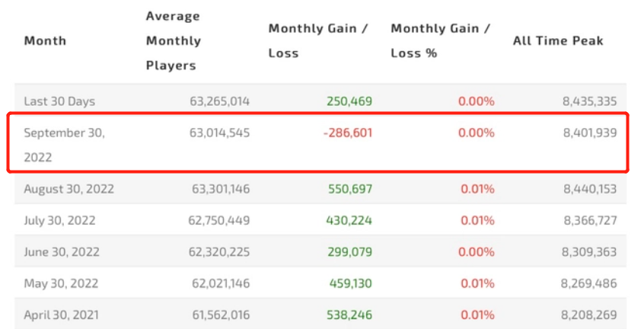
Task: Click the 8,401,939 peak value
Action: click(590, 133)
